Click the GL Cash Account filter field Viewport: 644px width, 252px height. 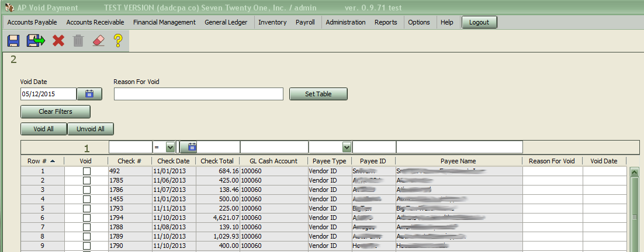[x=274, y=146]
